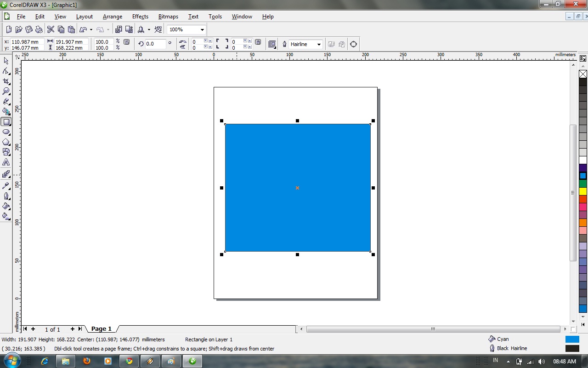This screenshot has height=368, width=588.
Task: Select the Ellipse tool
Action: (x=6, y=132)
